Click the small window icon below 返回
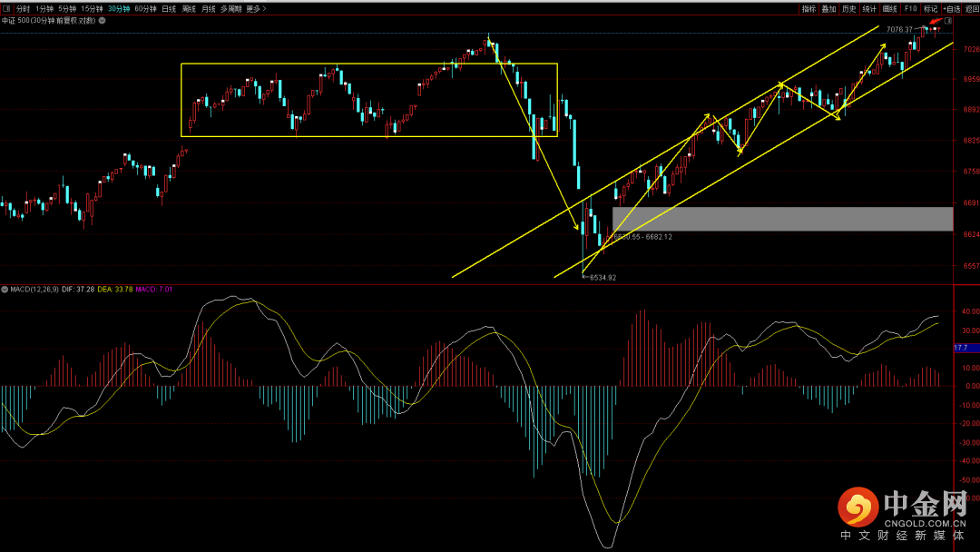The image size is (980, 552). point(948,20)
